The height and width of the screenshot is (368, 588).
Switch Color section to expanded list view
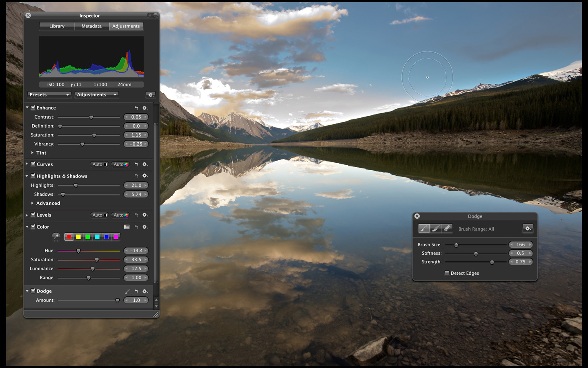(x=127, y=227)
